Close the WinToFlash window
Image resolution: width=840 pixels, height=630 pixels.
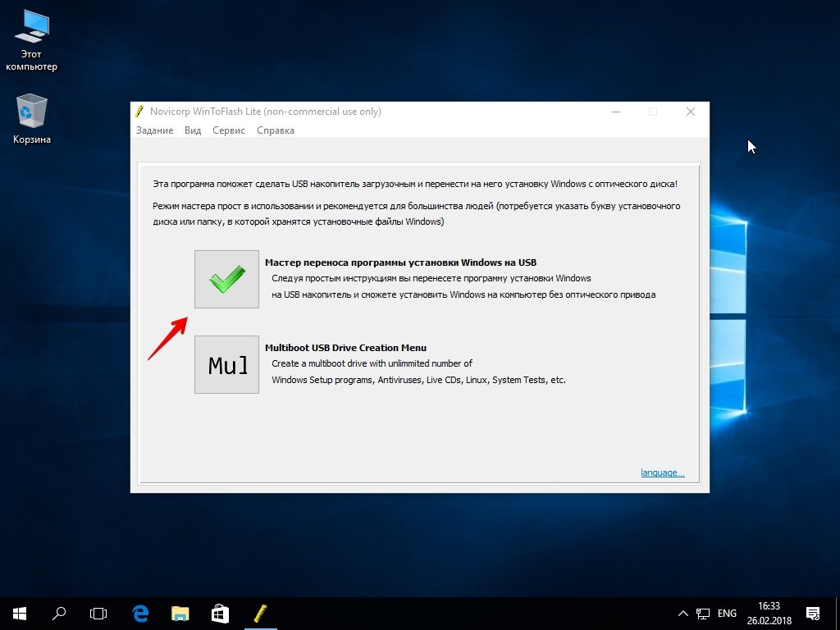coord(691,112)
